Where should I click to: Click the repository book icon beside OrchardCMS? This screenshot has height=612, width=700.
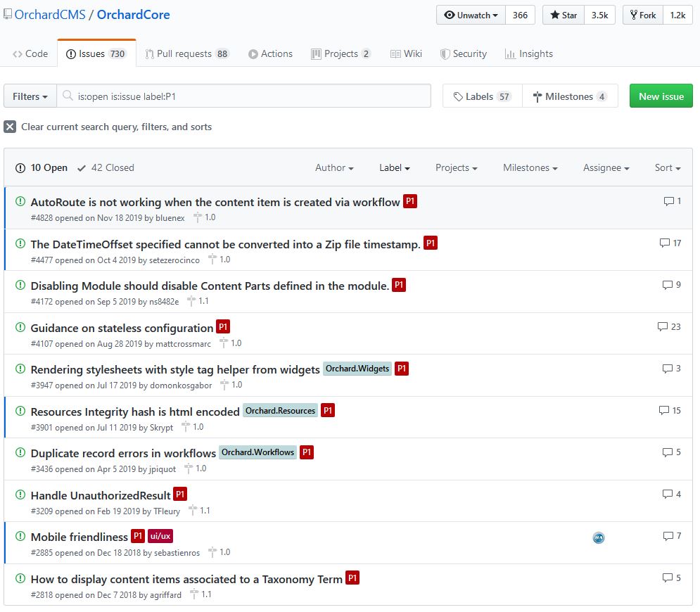(8, 14)
